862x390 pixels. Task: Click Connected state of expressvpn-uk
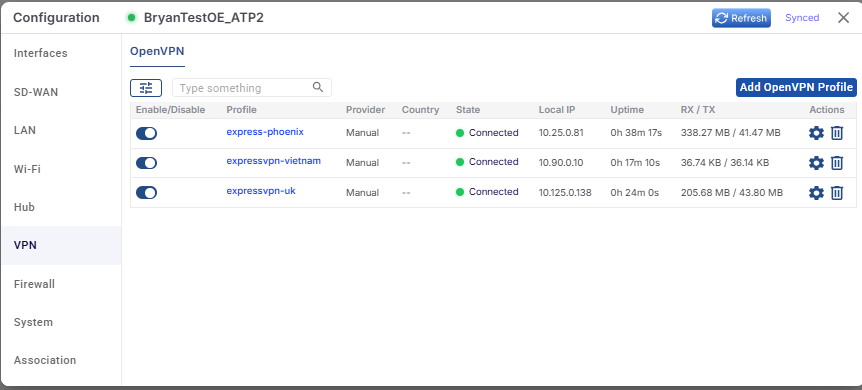pos(487,191)
